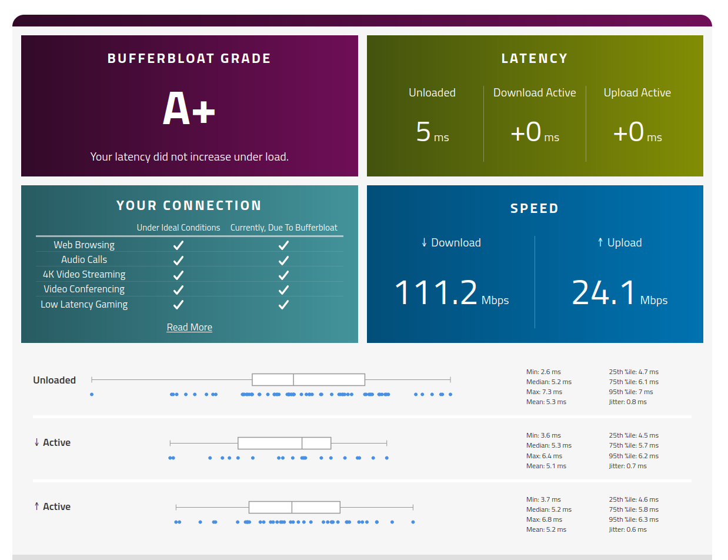Screen dimensions: 728x560
Task: Open the Read More link
Action: (189, 327)
